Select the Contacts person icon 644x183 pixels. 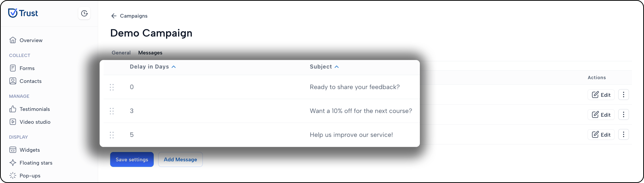[13, 81]
